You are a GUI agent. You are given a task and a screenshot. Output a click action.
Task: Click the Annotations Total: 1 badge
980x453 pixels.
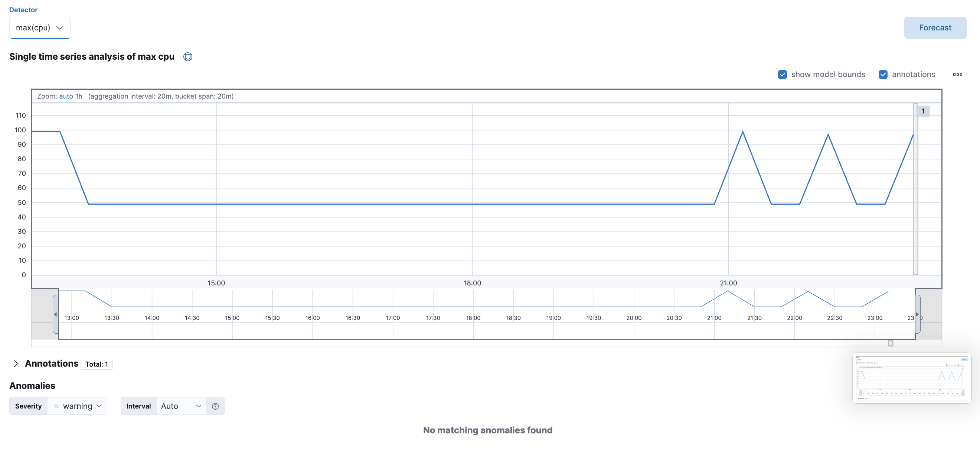[x=97, y=364]
